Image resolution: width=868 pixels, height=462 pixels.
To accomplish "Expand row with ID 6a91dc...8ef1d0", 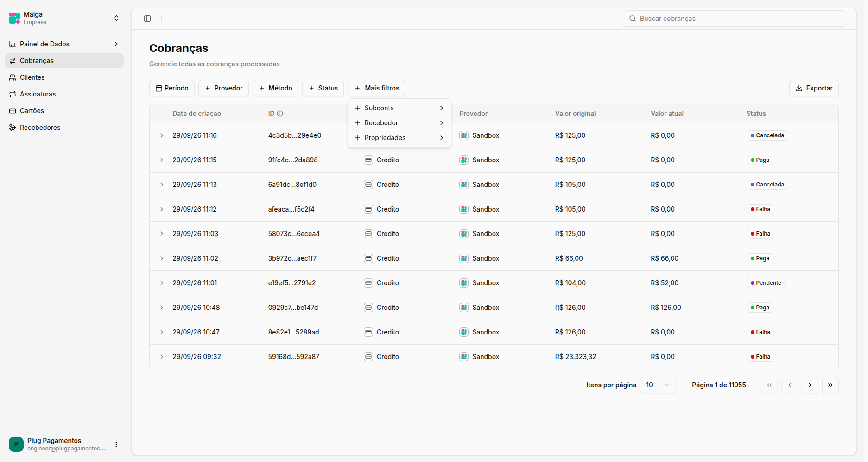I will click(x=162, y=185).
